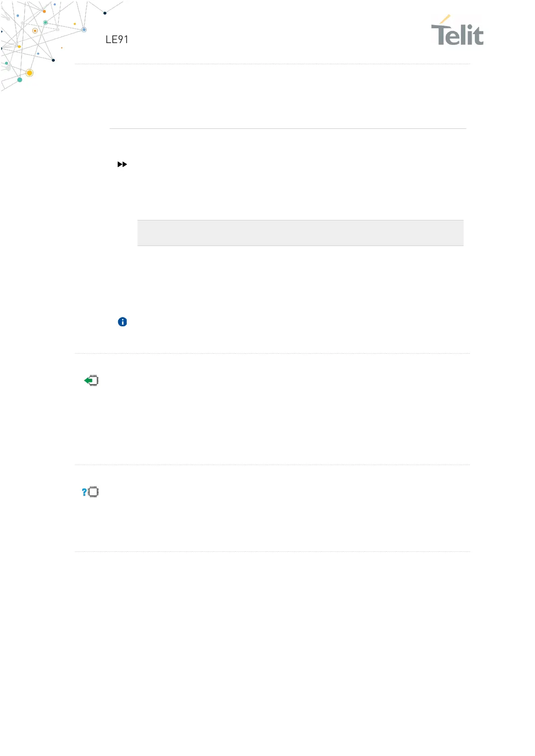Click the dotted divider below the header
This screenshot has height=756, width=535.
[x=272, y=64]
